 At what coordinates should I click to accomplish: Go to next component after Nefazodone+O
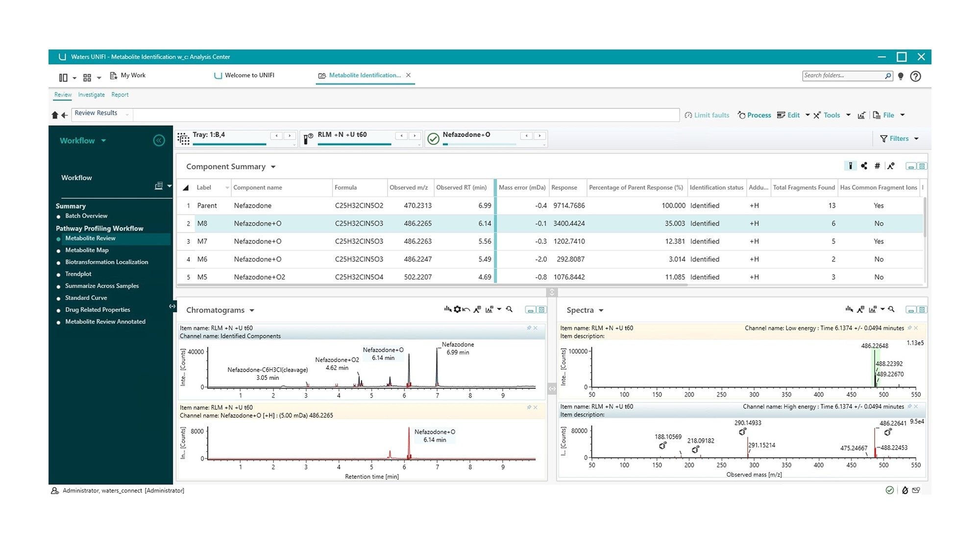coord(539,136)
